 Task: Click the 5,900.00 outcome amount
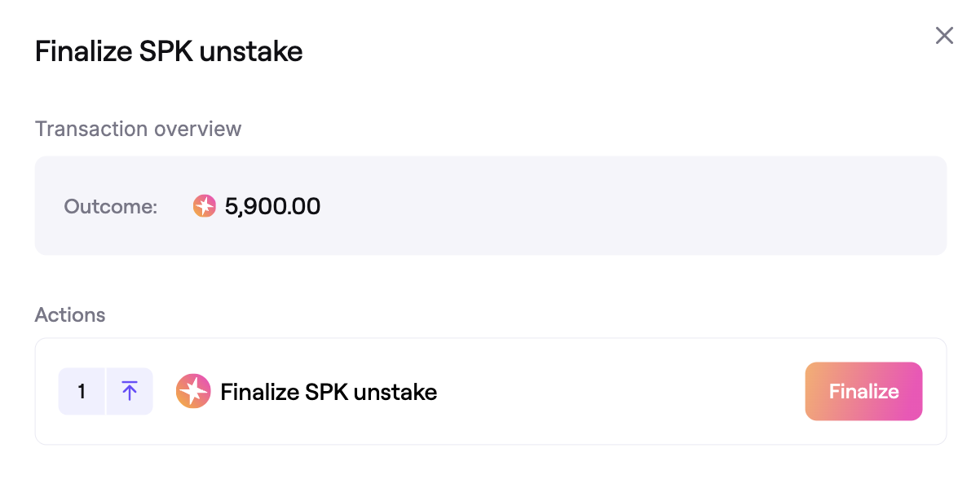tap(272, 206)
